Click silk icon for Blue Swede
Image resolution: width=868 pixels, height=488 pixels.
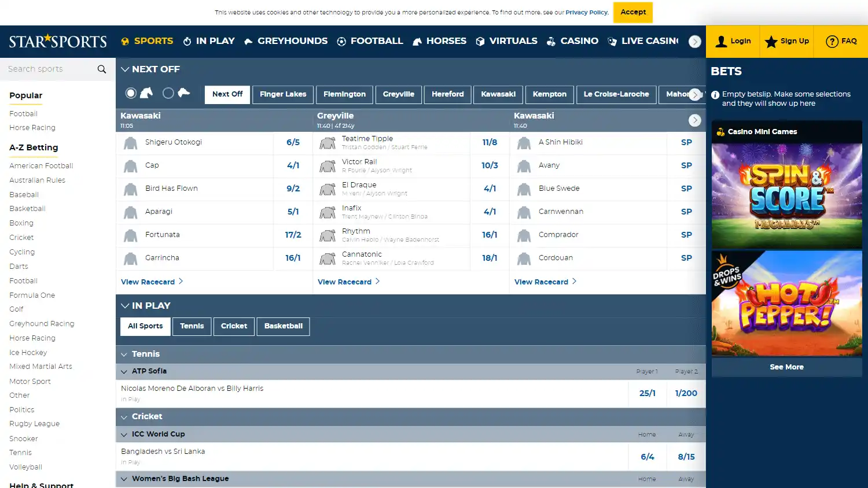coord(524,189)
